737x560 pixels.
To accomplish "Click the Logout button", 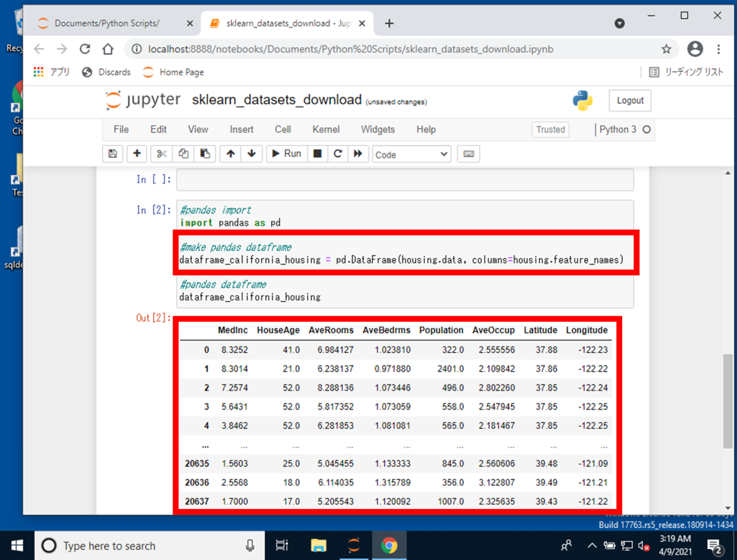I will tap(630, 101).
